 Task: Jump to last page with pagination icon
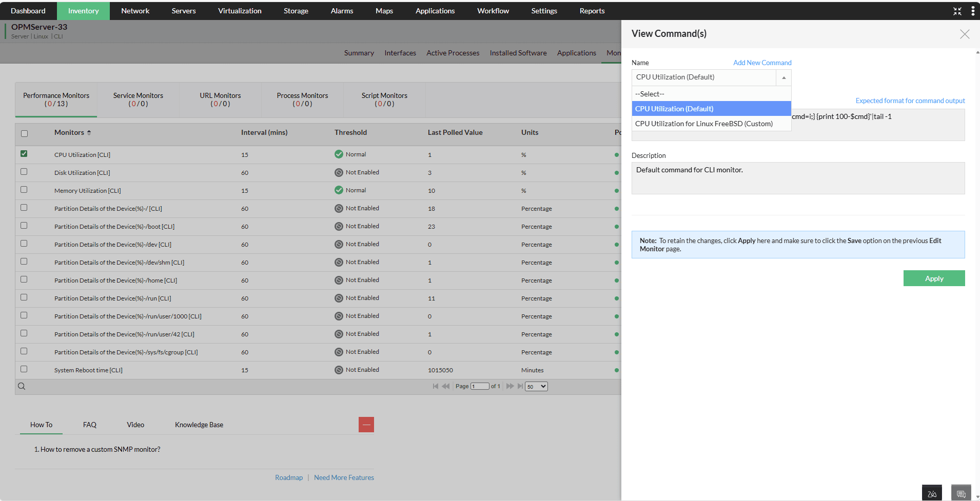(520, 386)
